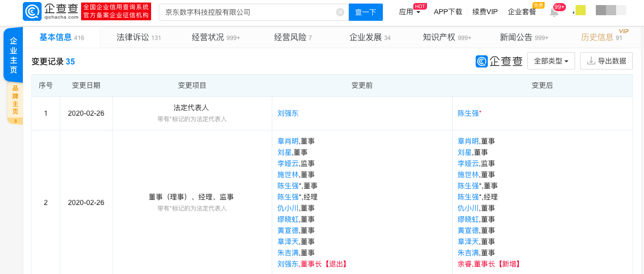Viewport: 644px width, 274px height.
Task: Open 刘强东 link in 法定代表人 row
Action: point(288,113)
